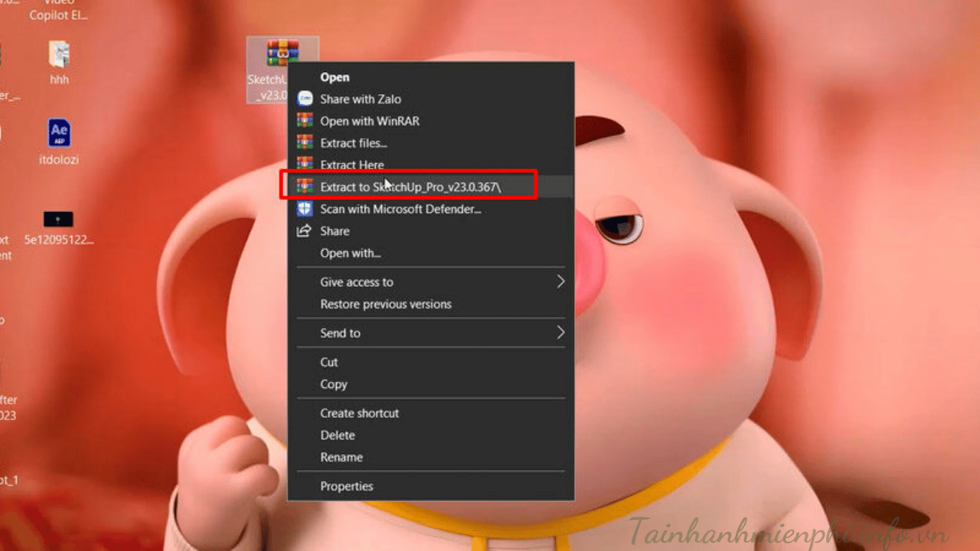Image resolution: width=980 pixels, height=551 pixels.
Task: Click the Share arrow icon
Action: pos(305,231)
